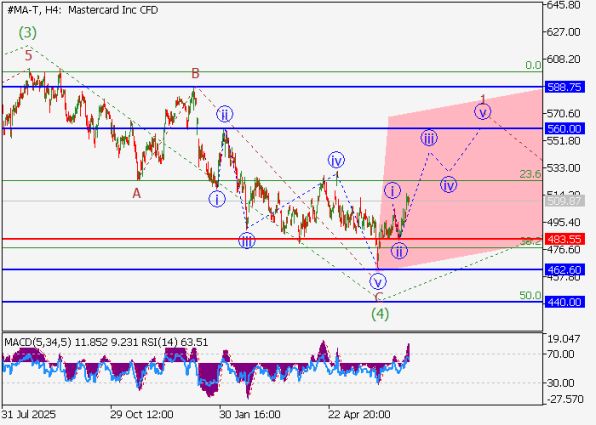Click the red 483.55 price label
The height and width of the screenshot is (425, 596).
[564, 239]
